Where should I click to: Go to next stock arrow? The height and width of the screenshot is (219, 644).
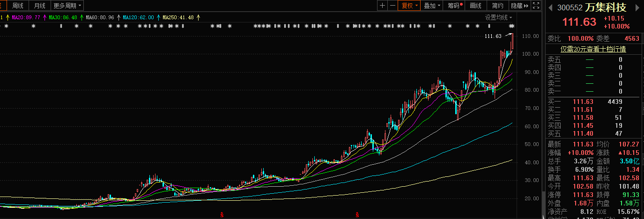(x=637, y=8)
